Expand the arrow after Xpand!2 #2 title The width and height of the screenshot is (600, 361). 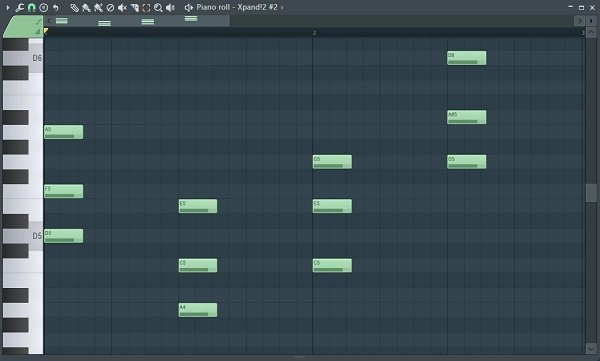pos(282,7)
